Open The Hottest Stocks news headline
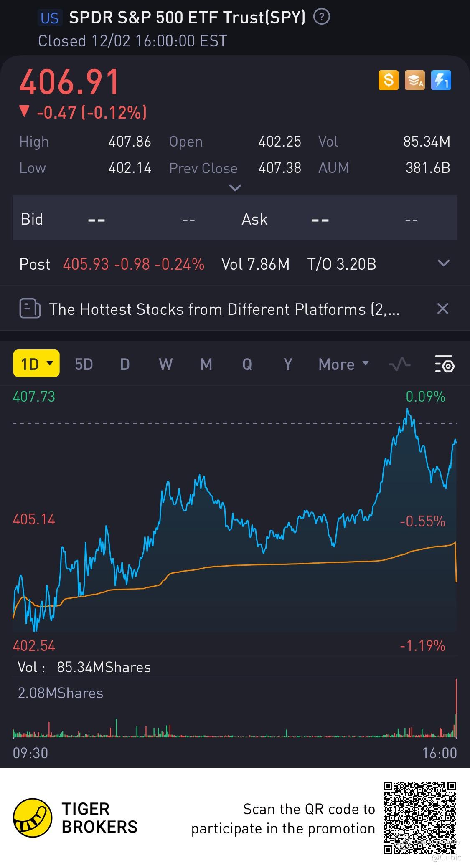 (224, 309)
